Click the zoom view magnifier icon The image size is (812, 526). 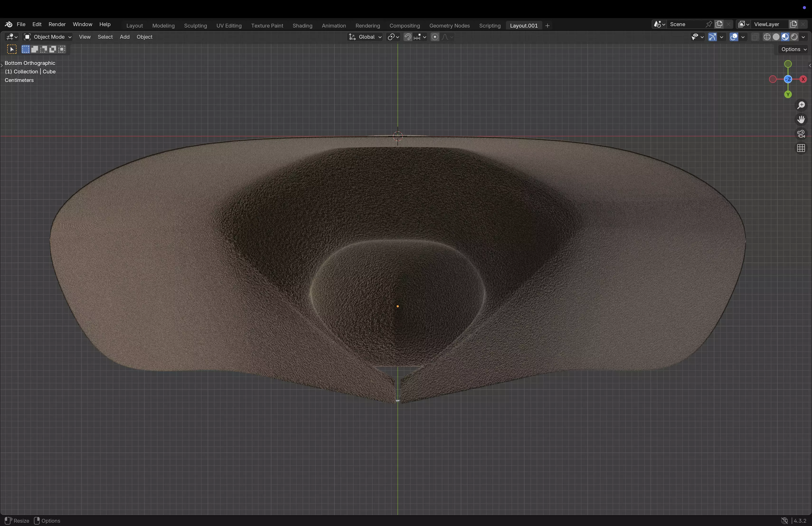coord(801,105)
